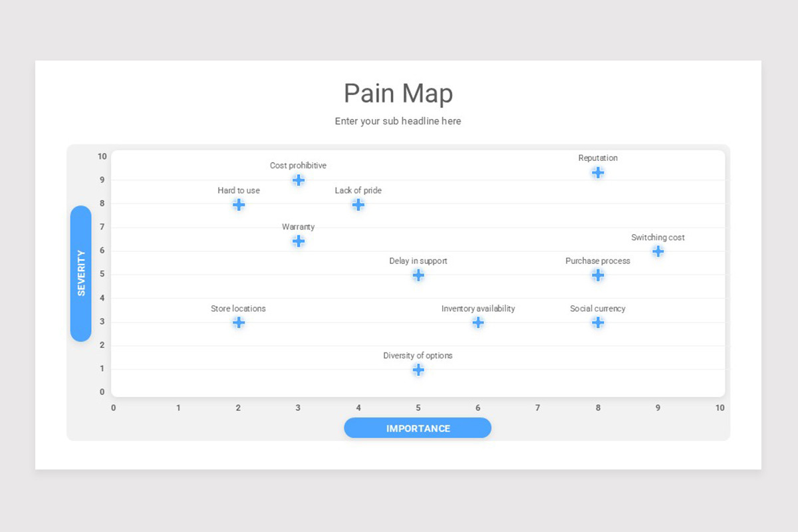Click the blue SEVERITY axis label

pos(81,273)
